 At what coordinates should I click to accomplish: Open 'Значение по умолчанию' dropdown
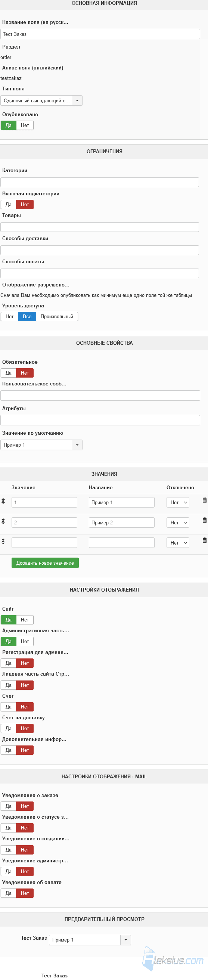click(x=41, y=445)
